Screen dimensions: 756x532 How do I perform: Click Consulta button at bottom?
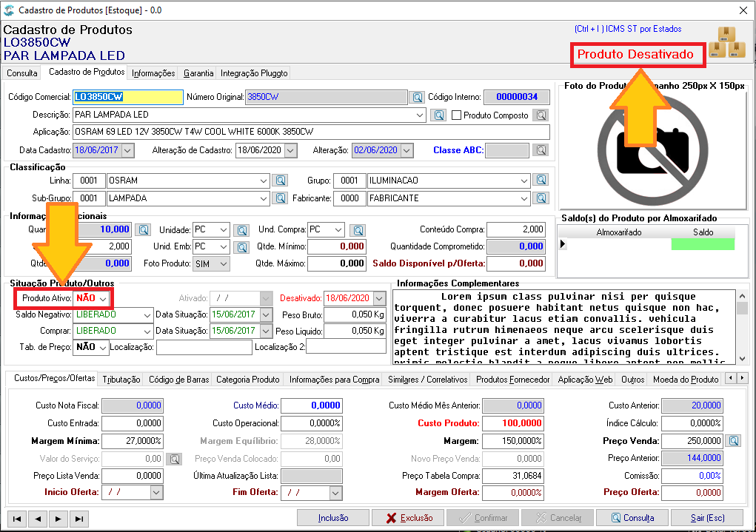click(632, 518)
